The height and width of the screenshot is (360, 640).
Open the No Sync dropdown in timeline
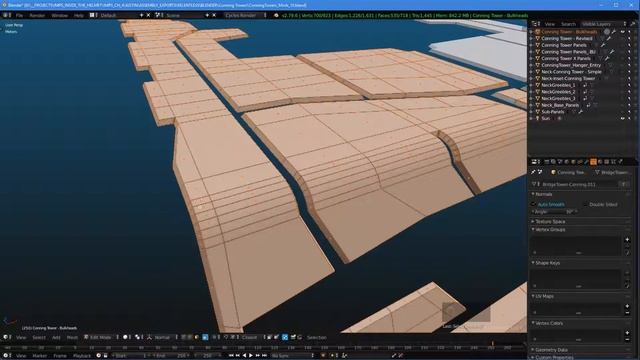[x=292, y=356]
